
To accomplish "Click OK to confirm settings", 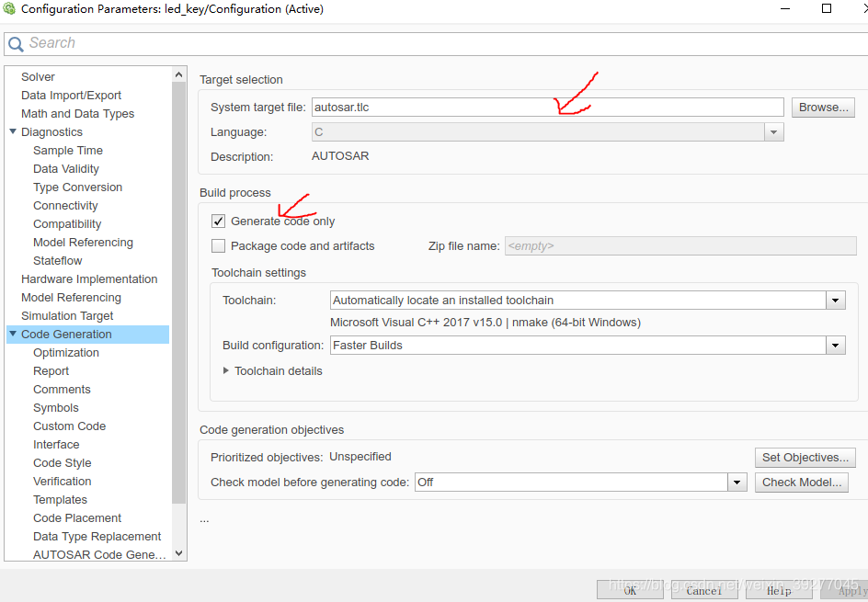I will point(630,590).
